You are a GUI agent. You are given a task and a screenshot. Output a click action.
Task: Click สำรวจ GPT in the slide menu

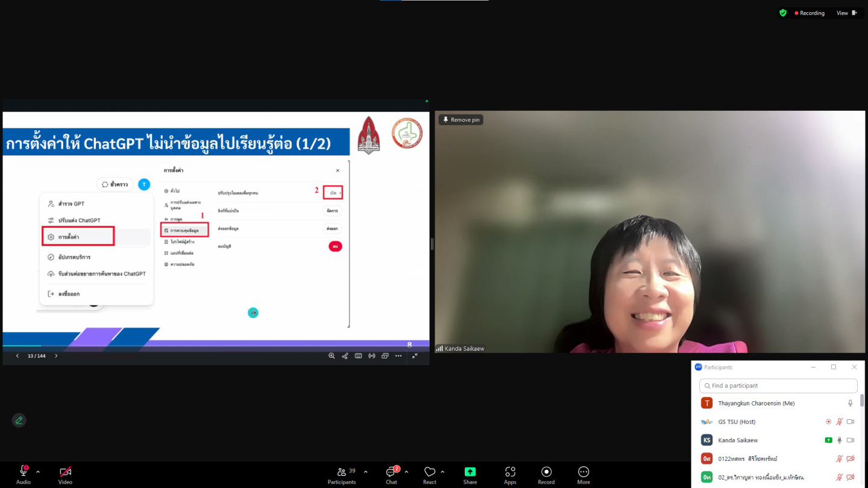point(71,204)
